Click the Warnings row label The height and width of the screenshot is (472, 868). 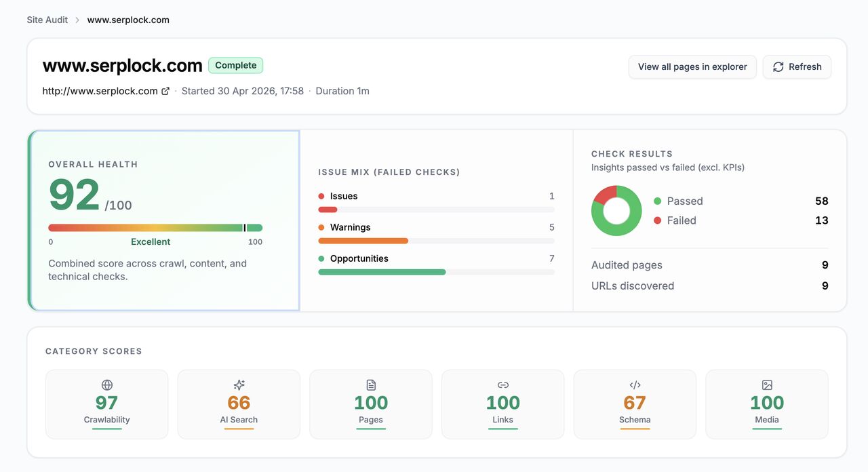pos(350,227)
